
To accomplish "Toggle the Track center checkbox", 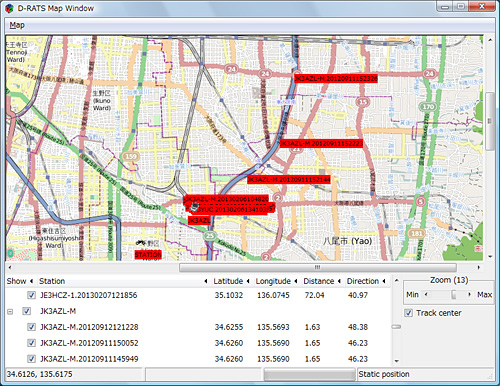I will click(408, 313).
